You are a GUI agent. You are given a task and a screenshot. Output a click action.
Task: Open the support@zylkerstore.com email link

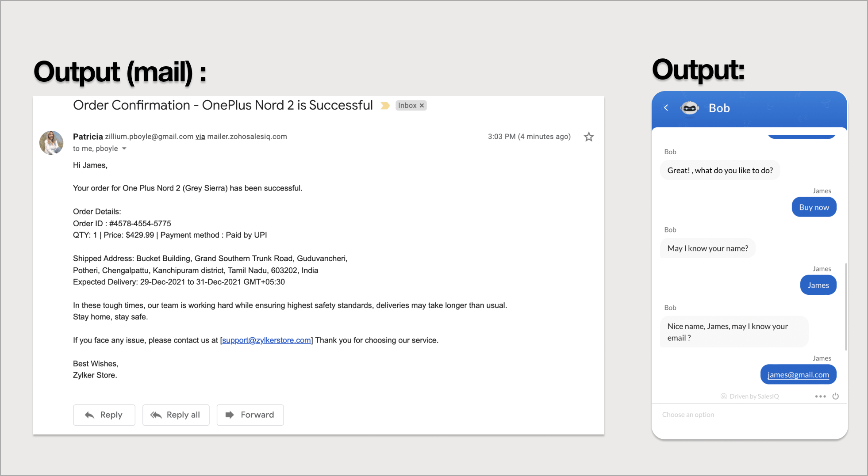(x=267, y=340)
